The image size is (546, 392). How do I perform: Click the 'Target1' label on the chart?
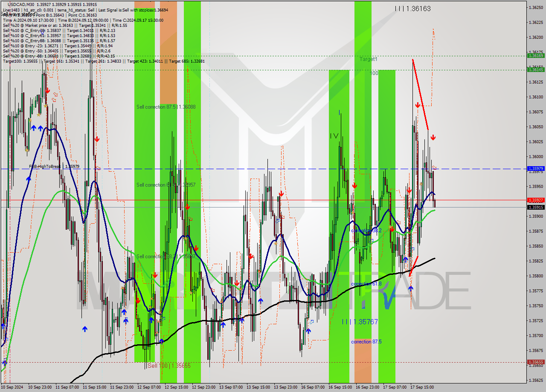pos(368,59)
